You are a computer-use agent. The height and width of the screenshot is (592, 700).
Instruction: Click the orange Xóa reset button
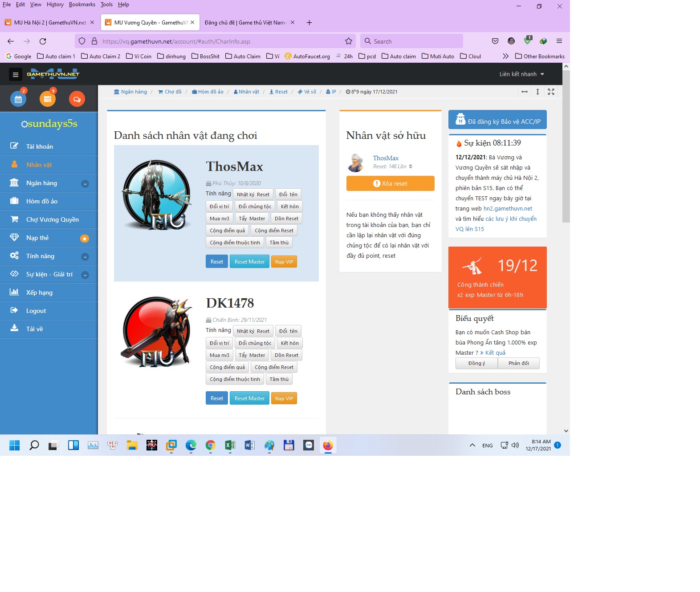coord(390,183)
